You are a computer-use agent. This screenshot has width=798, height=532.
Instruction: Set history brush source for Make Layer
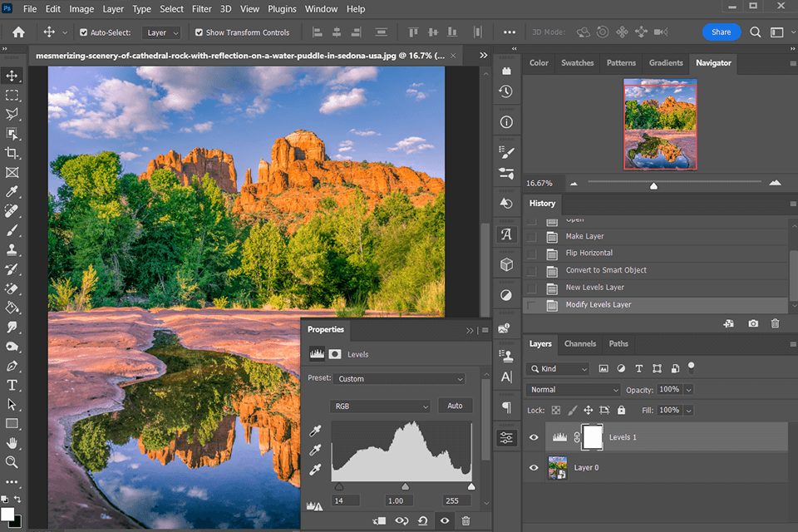(532, 237)
